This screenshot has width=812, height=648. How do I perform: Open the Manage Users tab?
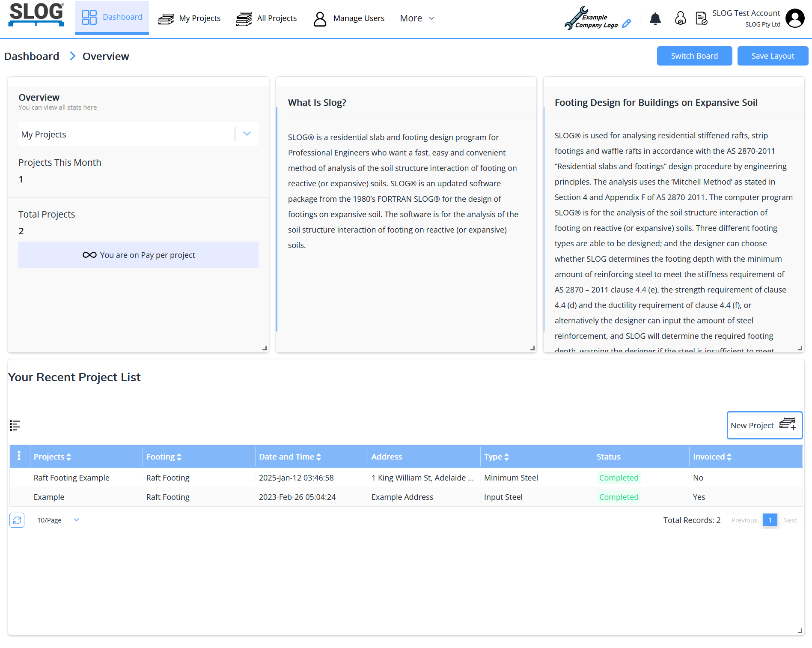point(349,18)
